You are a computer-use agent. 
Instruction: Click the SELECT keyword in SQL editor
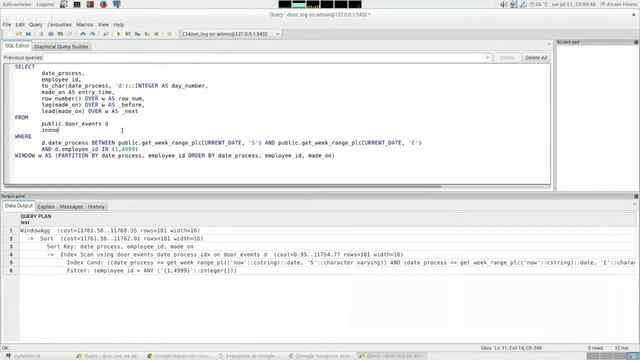click(25, 67)
